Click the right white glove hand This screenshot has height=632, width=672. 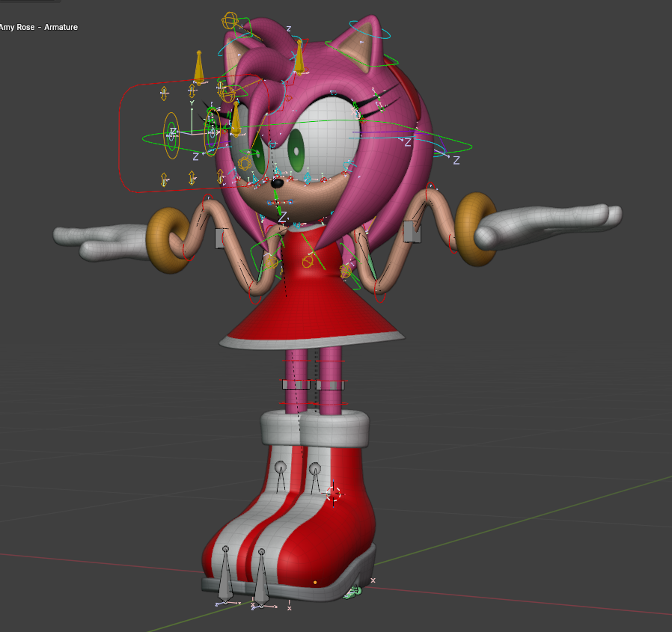pos(549,226)
